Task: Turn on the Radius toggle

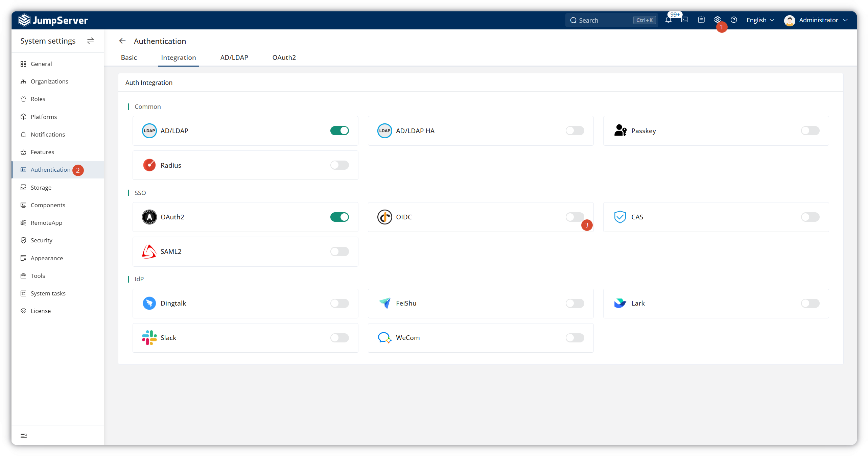Action: tap(339, 165)
